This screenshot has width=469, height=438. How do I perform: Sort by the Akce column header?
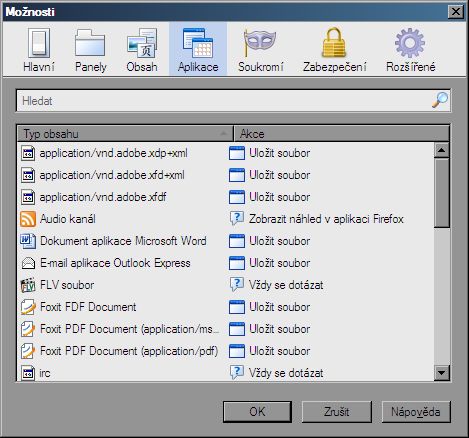341,134
